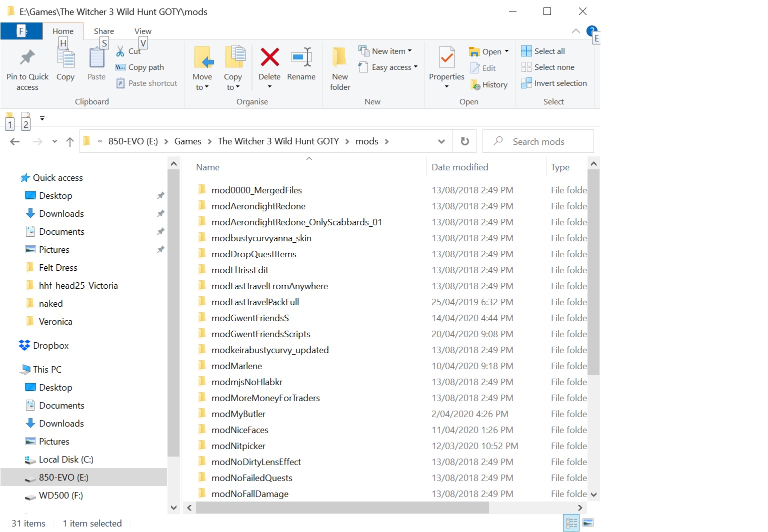Select the modAerondightRedone folder
Screen dimensions: 768x532
(258, 206)
